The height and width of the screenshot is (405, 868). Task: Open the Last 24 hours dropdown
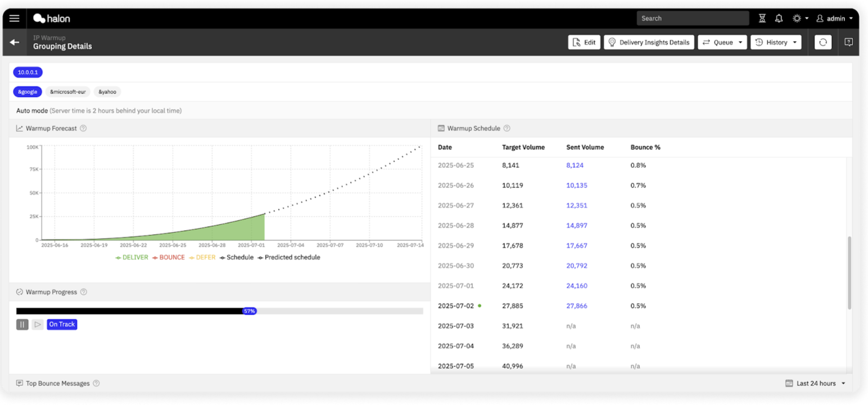point(815,384)
